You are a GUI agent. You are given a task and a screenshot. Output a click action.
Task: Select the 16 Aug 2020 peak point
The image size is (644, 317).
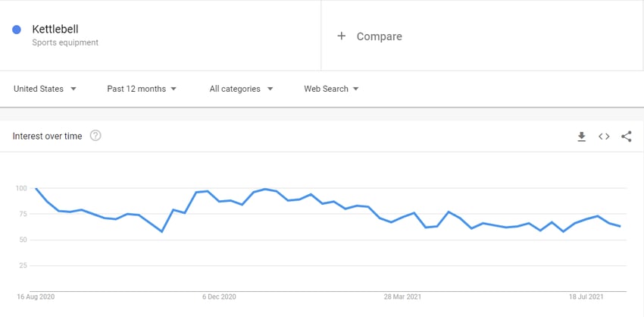point(36,188)
